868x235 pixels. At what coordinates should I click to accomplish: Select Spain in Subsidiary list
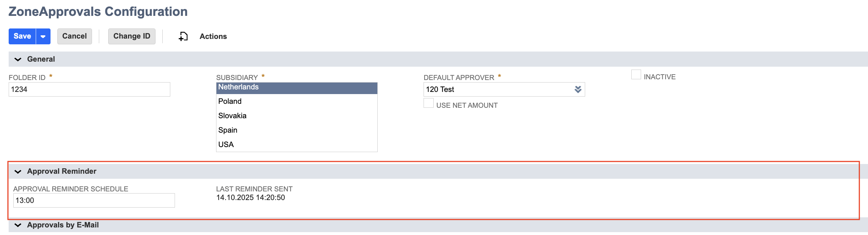[x=297, y=130]
